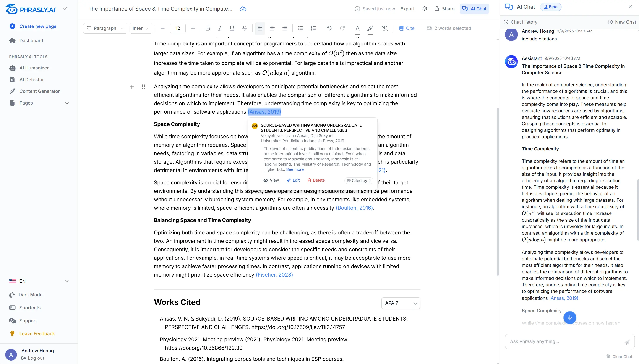Open Content Generator tool
The width and height of the screenshot is (639, 364).
[x=34, y=91]
